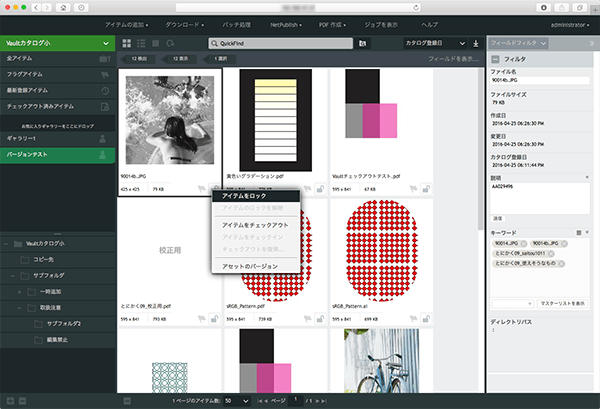Collapse the right panel with double-arrow icon
This screenshot has width=600, height=409.
(592, 43)
